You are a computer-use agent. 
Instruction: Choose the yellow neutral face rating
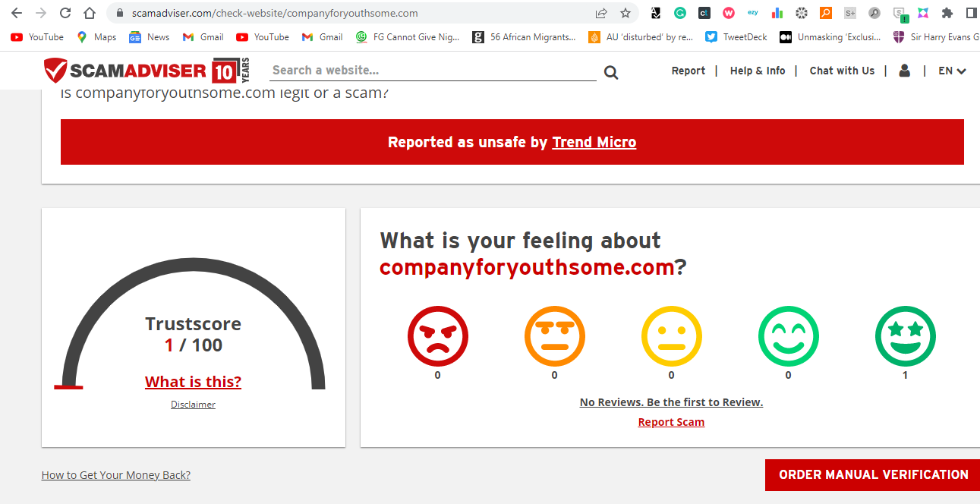point(672,336)
